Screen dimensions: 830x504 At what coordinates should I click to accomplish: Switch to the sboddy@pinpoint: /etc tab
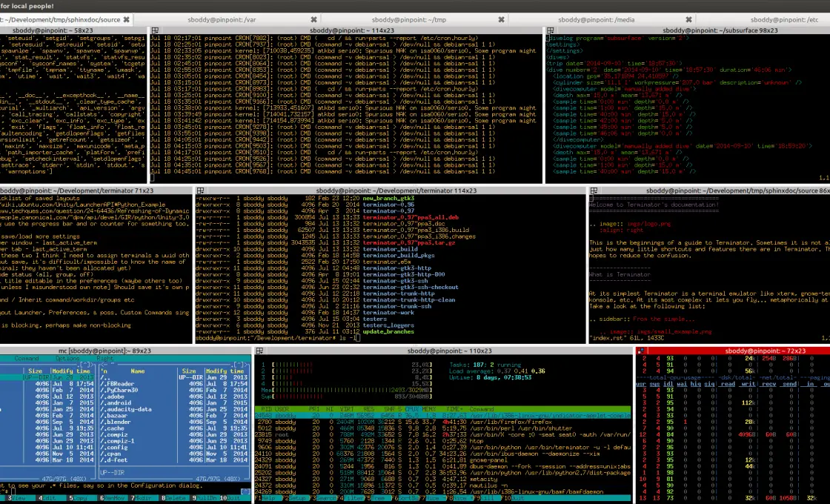coord(785,19)
